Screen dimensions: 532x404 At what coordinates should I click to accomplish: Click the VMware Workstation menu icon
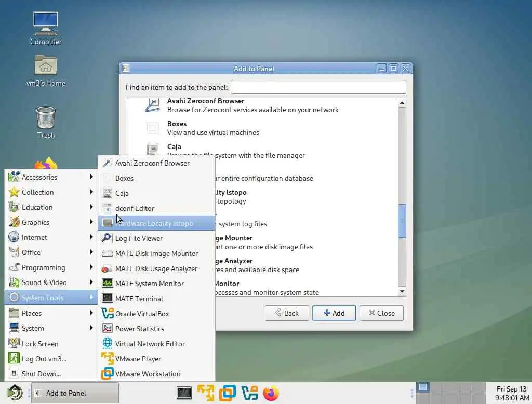click(107, 373)
